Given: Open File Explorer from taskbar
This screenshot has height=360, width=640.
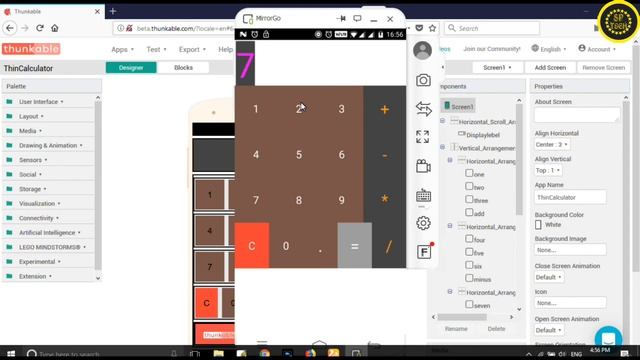Looking at the screenshot, I should tap(218, 353).
